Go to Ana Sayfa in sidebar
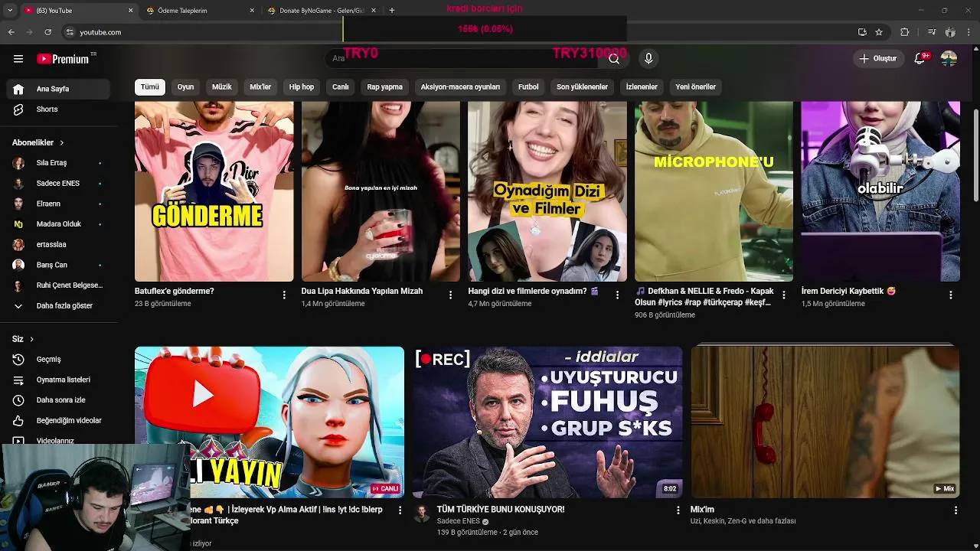Image resolution: width=980 pixels, height=551 pixels. [58, 89]
